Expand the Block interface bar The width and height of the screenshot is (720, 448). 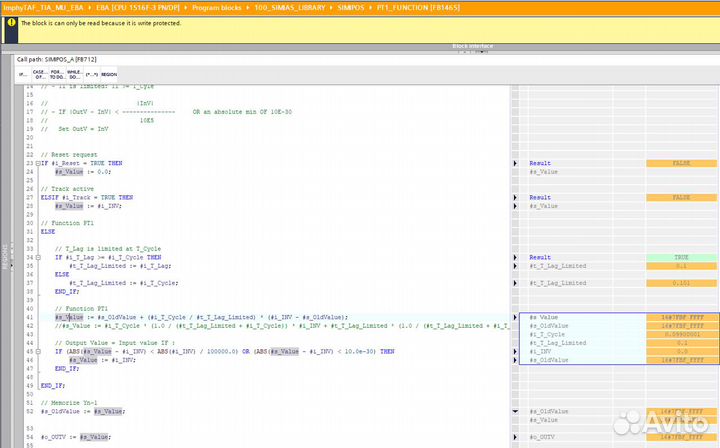point(472,46)
